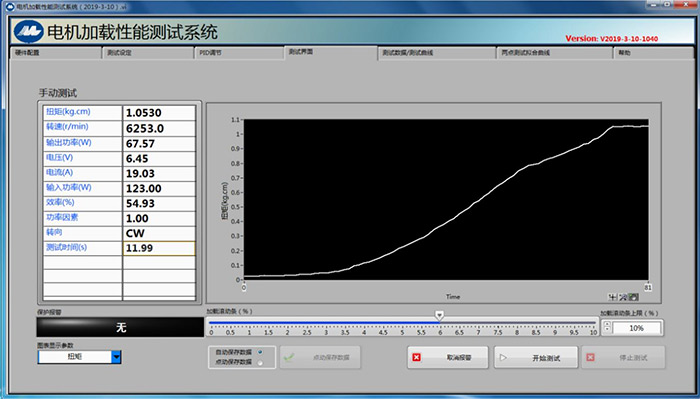The width and height of the screenshot is (700, 399).
Task: Click the green checkmark on 点动保存数据
Action: coord(289,357)
